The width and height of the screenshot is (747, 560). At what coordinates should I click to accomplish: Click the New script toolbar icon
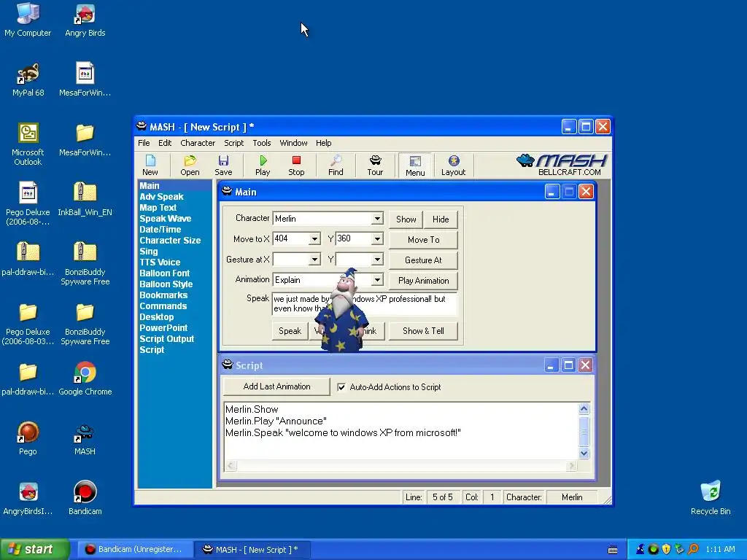click(x=150, y=166)
